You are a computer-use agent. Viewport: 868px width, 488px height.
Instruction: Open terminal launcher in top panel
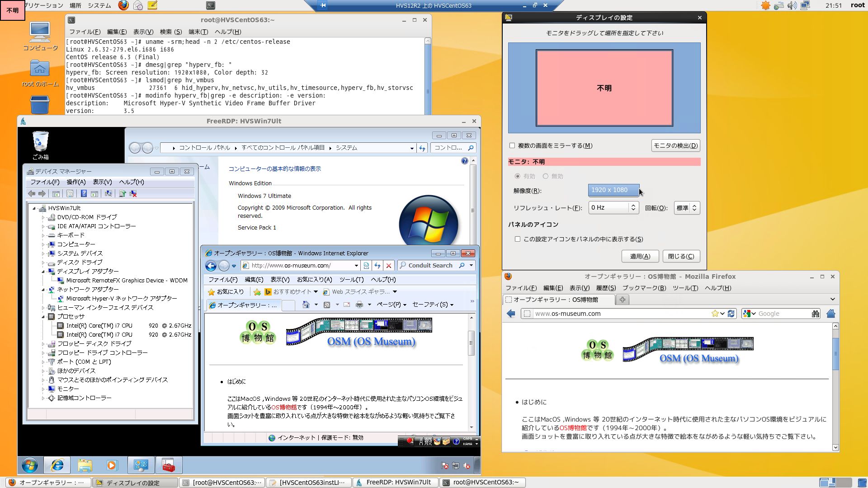[x=210, y=5]
